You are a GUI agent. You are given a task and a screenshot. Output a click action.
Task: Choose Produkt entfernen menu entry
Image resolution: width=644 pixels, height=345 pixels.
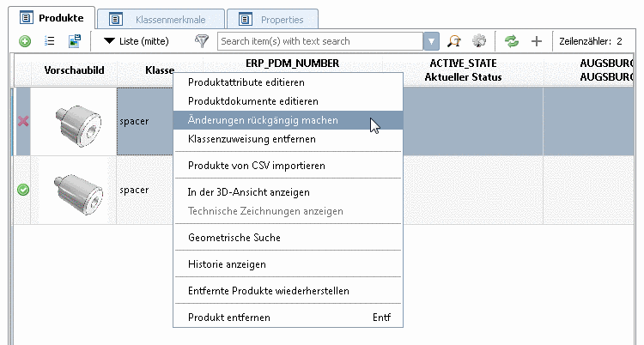[x=288, y=318]
